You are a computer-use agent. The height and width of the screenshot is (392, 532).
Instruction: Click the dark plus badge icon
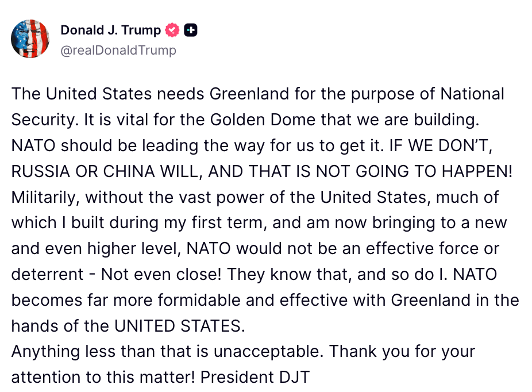(190, 30)
